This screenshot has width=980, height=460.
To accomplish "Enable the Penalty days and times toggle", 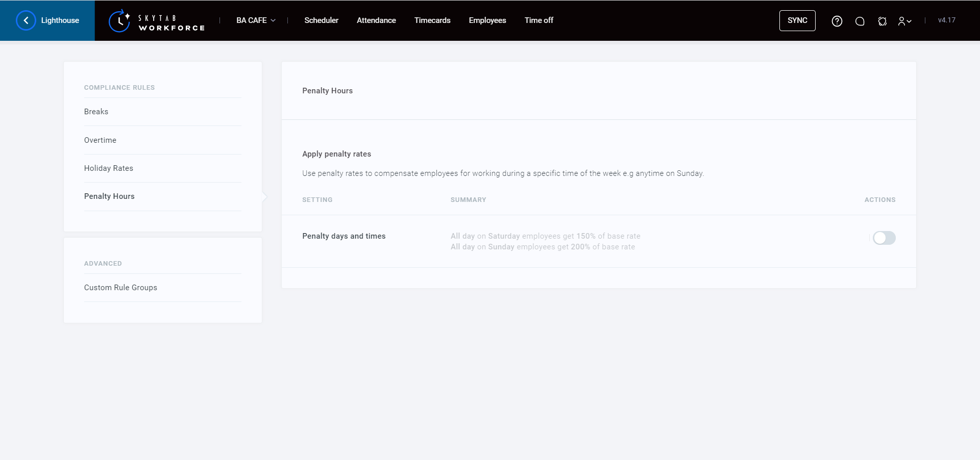I will pos(884,238).
